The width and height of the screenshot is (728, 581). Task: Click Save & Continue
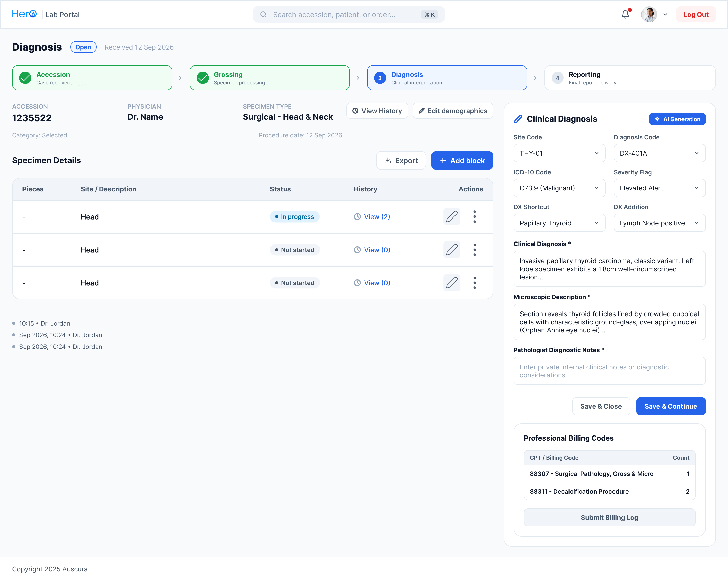pos(671,406)
